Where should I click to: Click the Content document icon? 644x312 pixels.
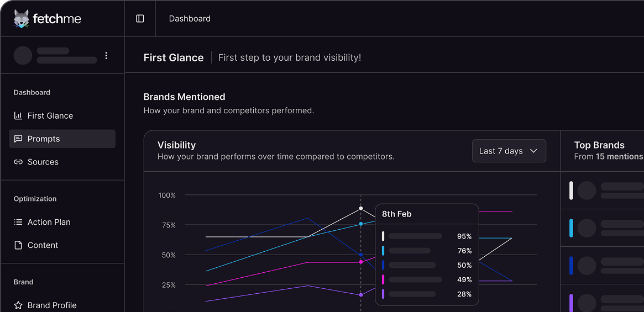(18, 245)
